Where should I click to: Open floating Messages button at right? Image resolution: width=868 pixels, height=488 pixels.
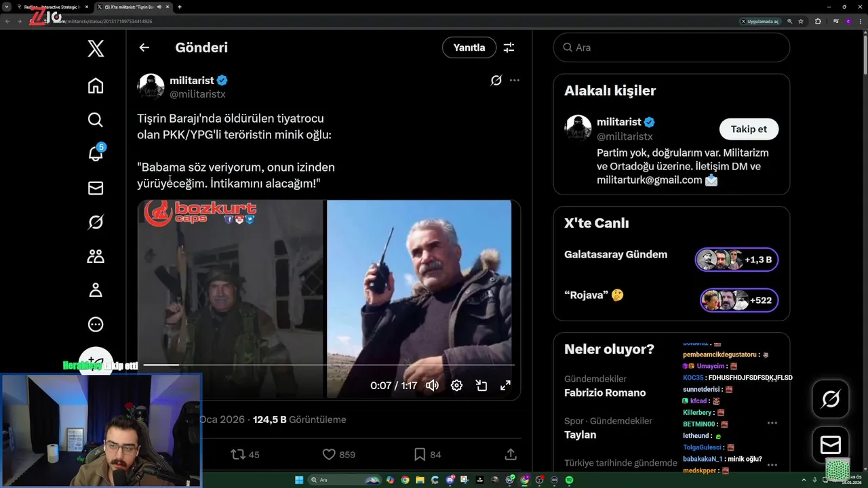[831, 445]
